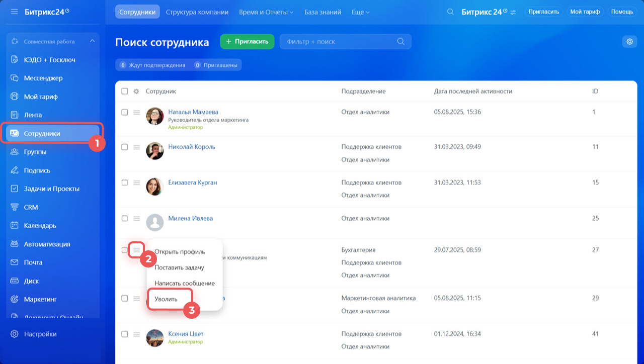644x364 pixels.
Task: Collapse the Совместная работа sidebar section
Action: coord(92,41)
